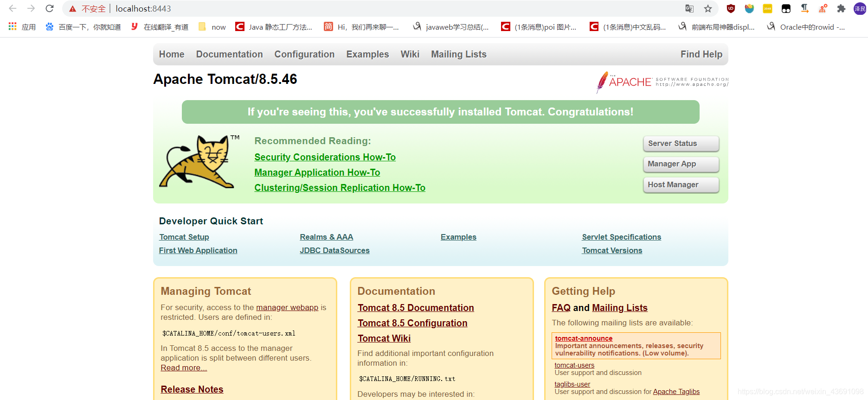Open the Youdao translate bookmark
Screen dimensions: 868x400
(160, 27)
